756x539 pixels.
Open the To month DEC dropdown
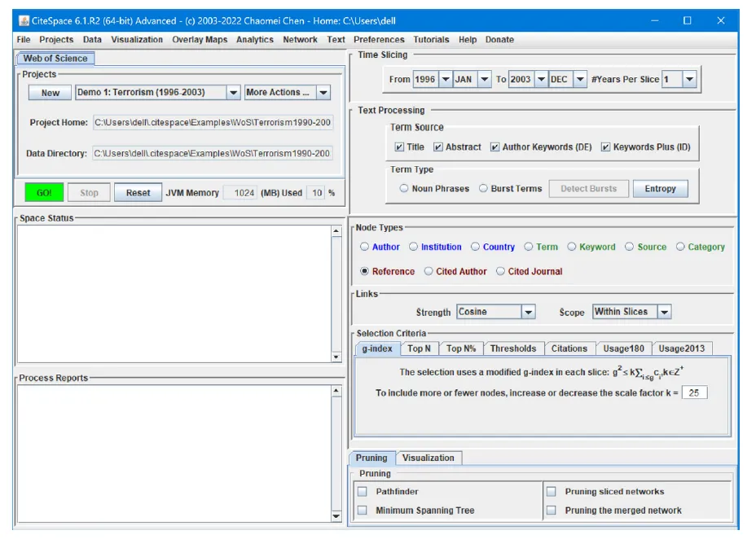point(580,79)
